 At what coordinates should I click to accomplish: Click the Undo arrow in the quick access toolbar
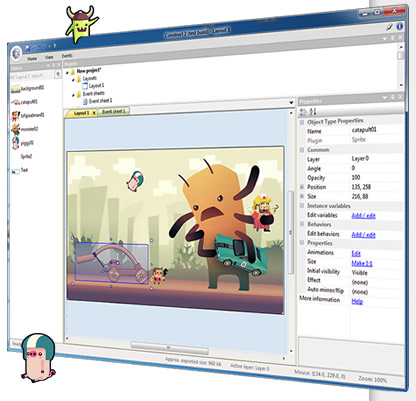point(34,48)
